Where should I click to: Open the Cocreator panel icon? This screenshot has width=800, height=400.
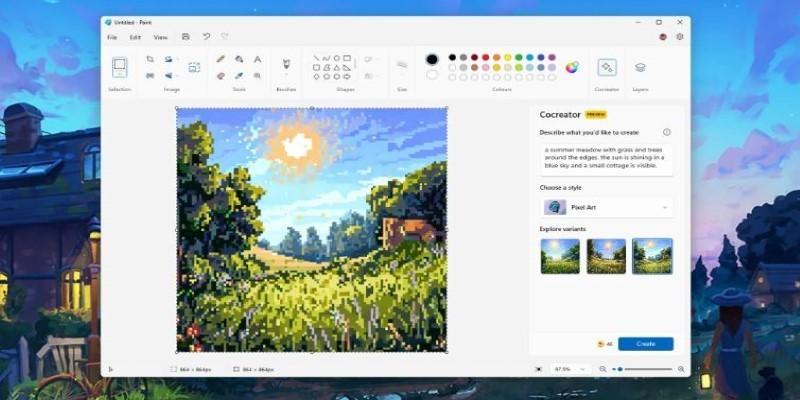(x=606, y=67)
